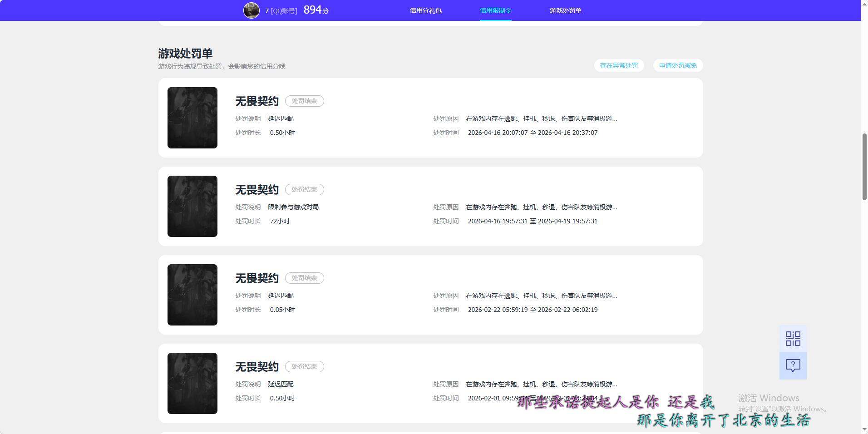Open the help feedback chat icon

coord(793,365)
